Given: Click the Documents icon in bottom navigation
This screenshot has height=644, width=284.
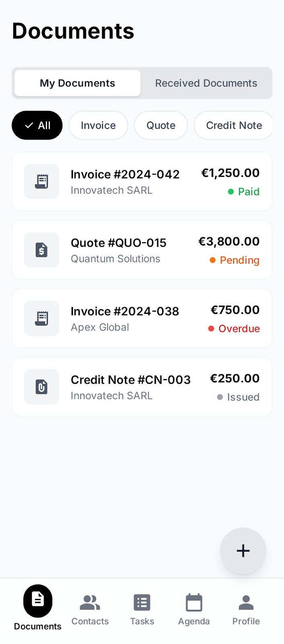Looking at the screenshot, I should pyautogui.click(x=37, y=601).
